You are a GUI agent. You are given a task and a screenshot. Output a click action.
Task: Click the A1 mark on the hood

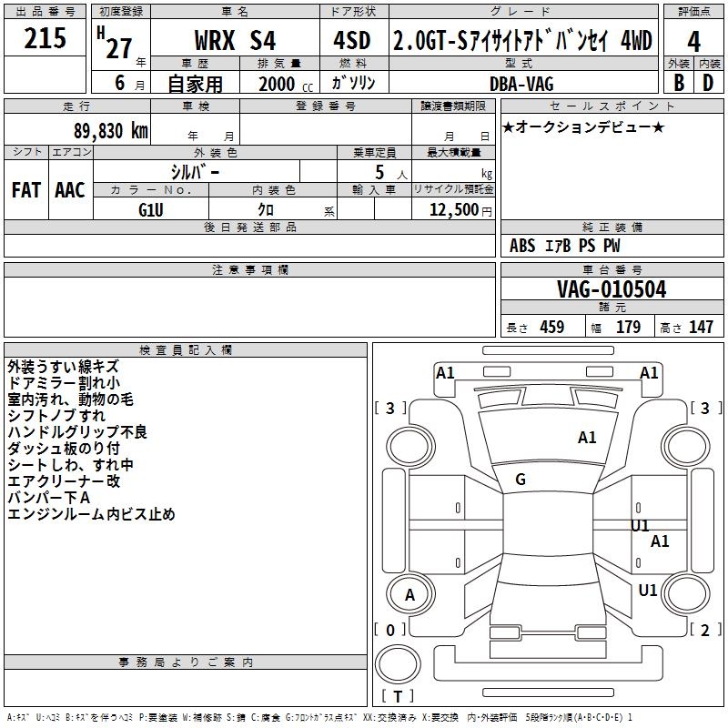point(587,438)
